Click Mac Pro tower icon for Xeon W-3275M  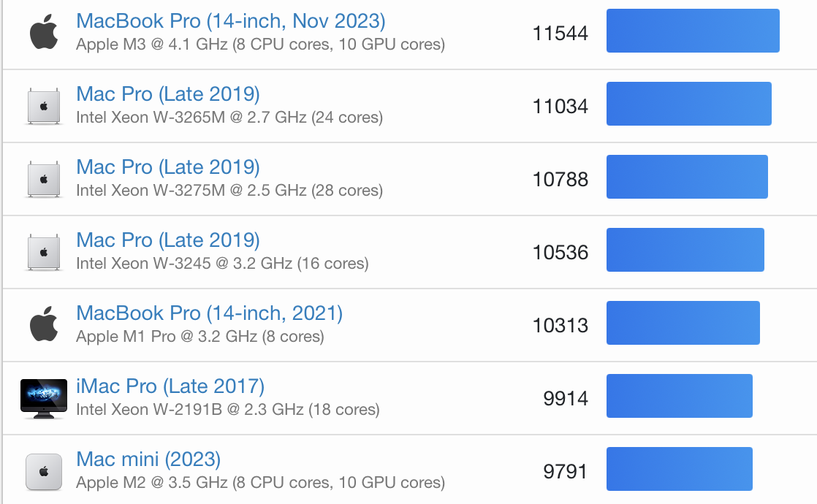click(x=44, y=179)
